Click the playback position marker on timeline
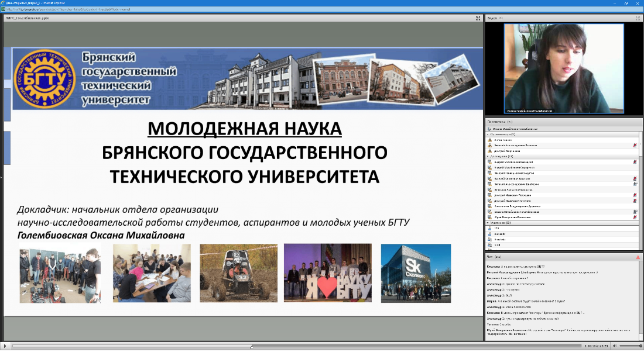 click(252, 347)
